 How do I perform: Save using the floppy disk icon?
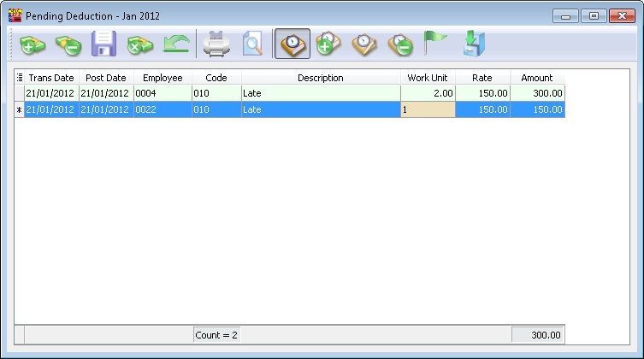point(103,44)
